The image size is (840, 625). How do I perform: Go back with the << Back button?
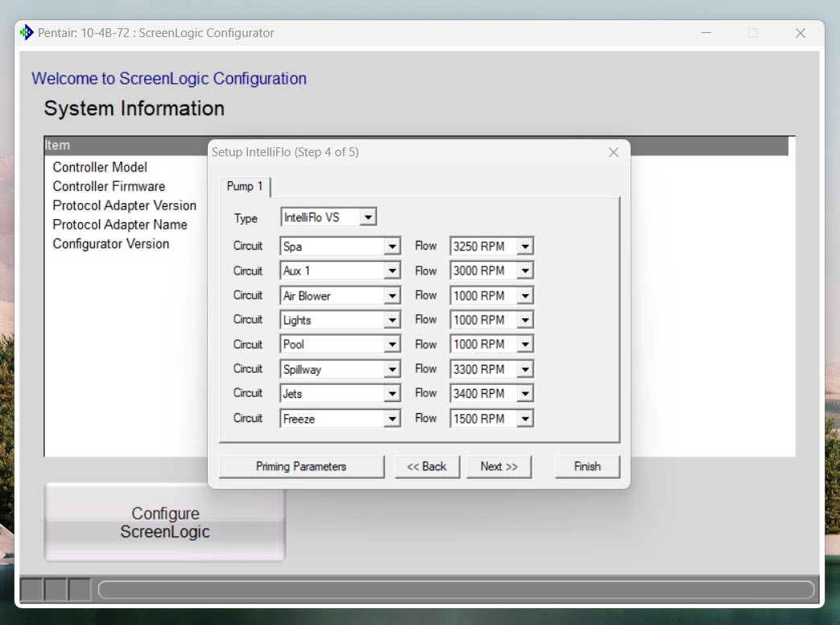(427, 466)
